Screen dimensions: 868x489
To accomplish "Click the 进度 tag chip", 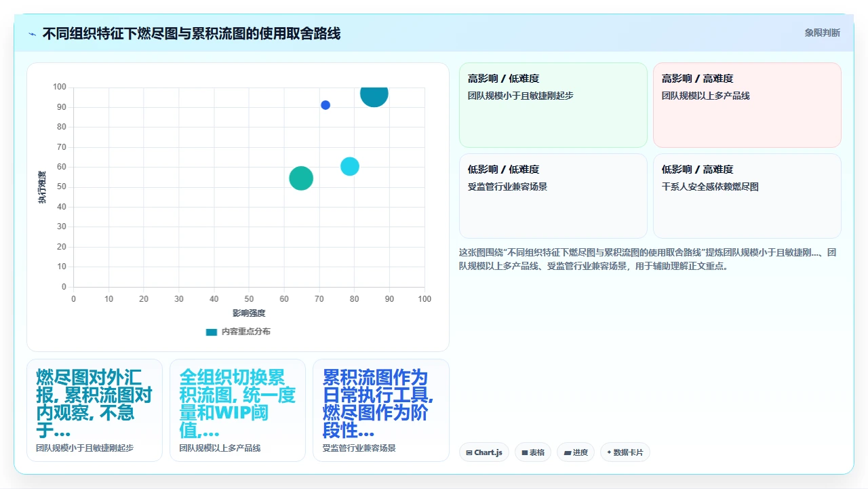I will (576, 452).
